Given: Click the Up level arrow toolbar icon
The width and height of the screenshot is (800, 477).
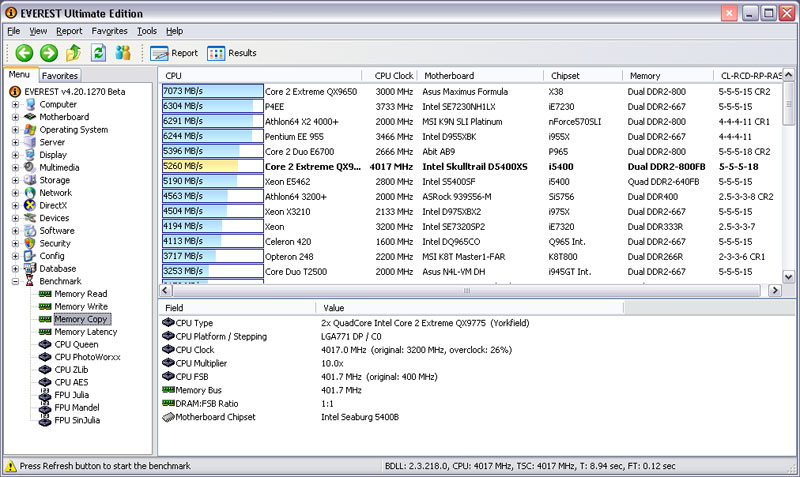Looking at the screenshot, I should pyautogui.click(x=74, y=52).
